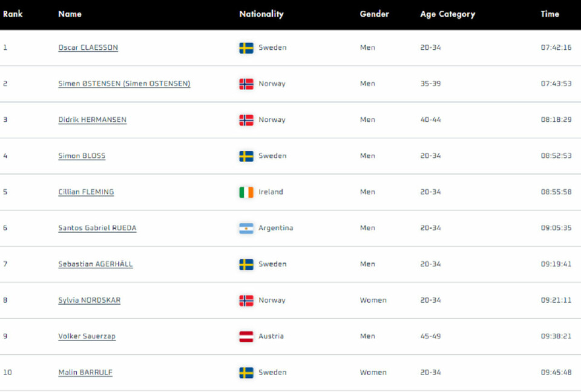The width and height of the screenshot is (581, 392).
Task: Open Oscar CLAESSON's profile link
Action: tap(88, 48)
